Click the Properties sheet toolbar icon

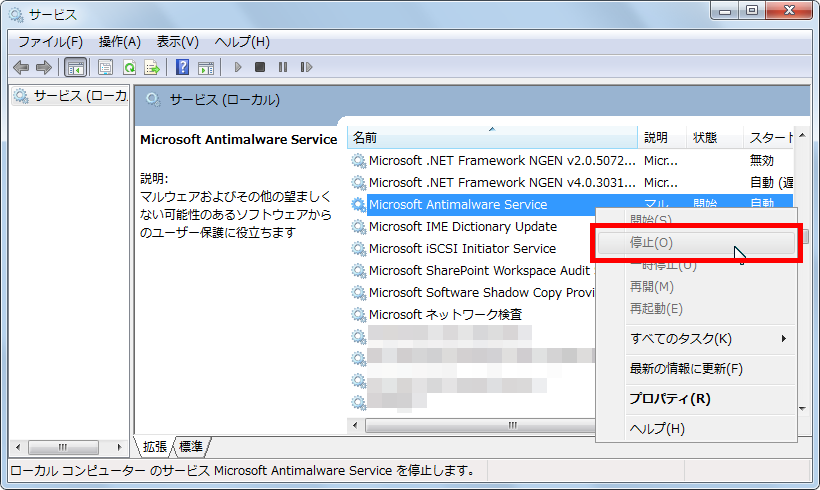coord(106,67)
